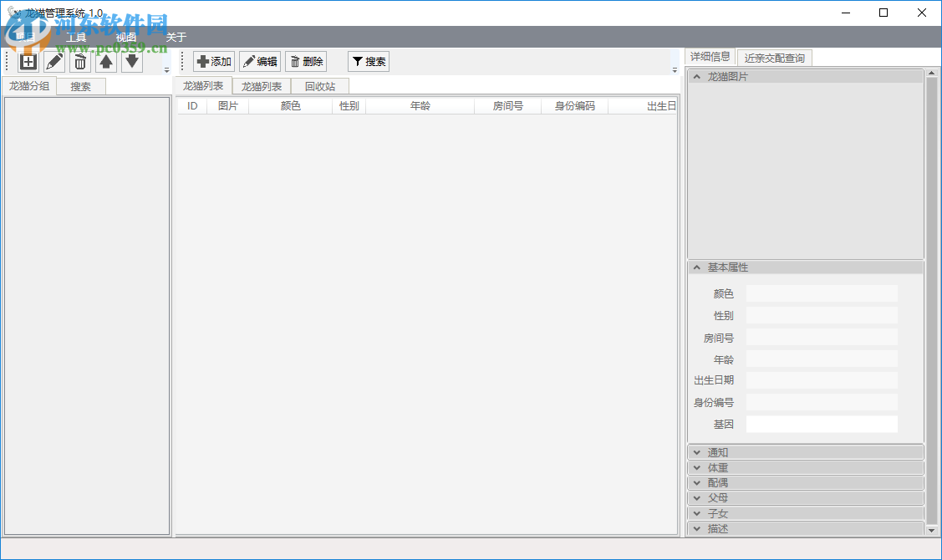Click the 删除 (Delete) toolbar button with trash icon
942x560 pixels.
tap(306, 60)
